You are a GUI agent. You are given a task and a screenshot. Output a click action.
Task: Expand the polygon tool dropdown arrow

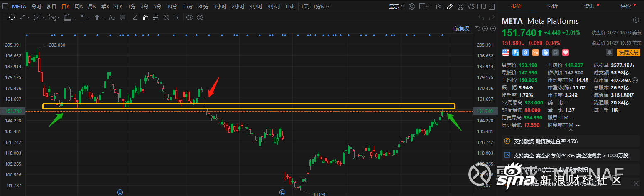44,17
